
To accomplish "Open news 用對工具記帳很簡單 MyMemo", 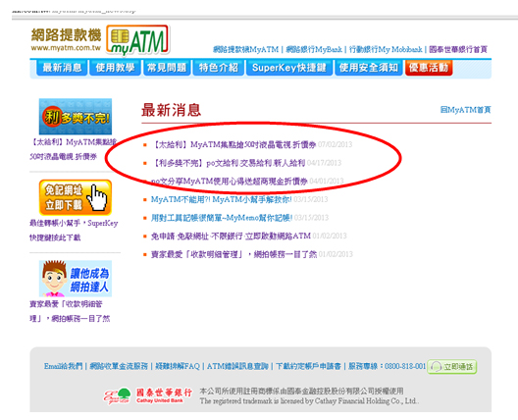I will (222, 218).
